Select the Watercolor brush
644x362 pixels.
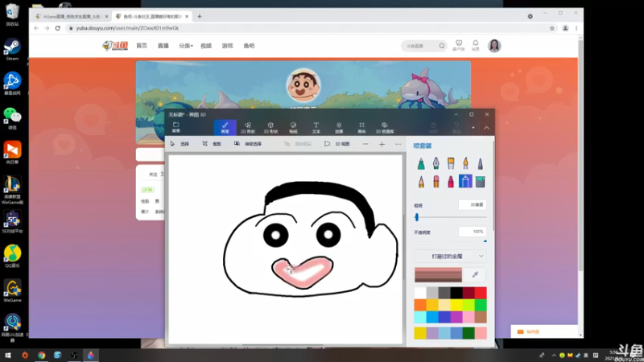(x=465, y=163)
